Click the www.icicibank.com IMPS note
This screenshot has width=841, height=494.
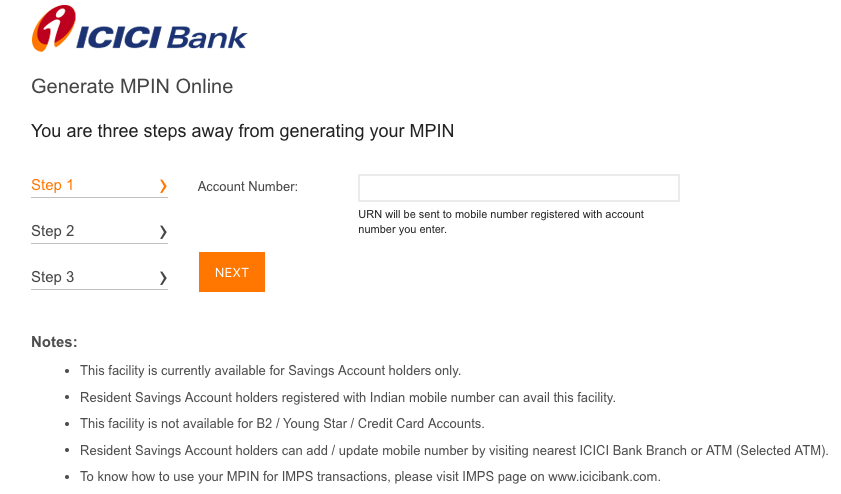click(x=370, y=477)
